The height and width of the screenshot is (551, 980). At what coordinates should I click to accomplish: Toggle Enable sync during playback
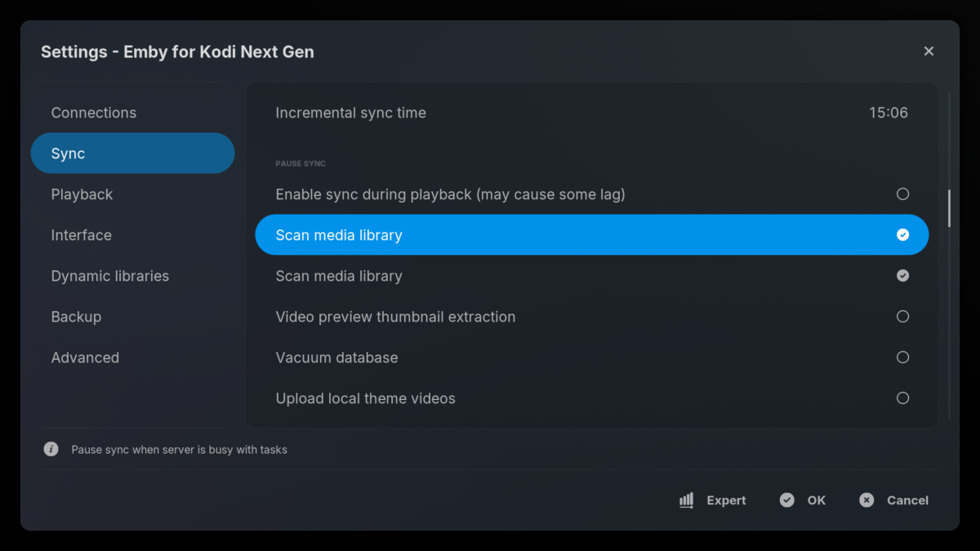tap(902, 194)
